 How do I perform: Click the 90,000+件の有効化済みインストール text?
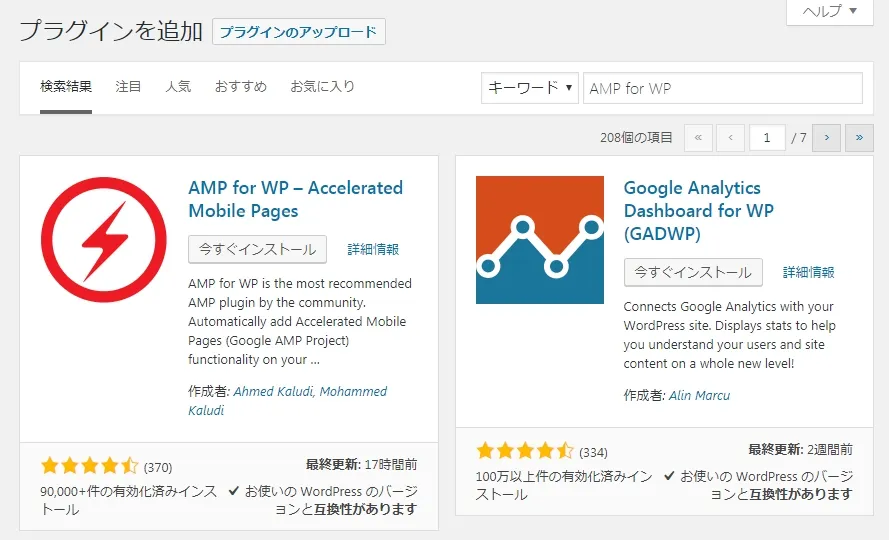tap(129, 500)
